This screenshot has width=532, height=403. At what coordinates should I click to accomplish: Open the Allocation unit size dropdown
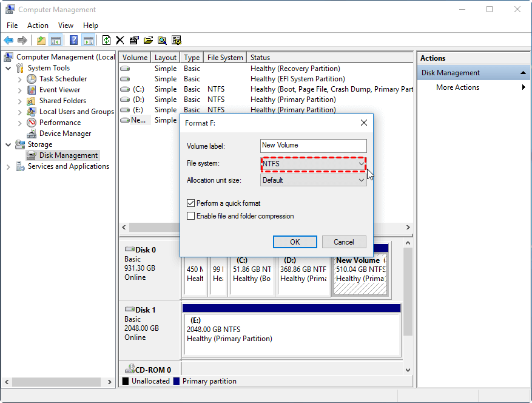(363, 180)
